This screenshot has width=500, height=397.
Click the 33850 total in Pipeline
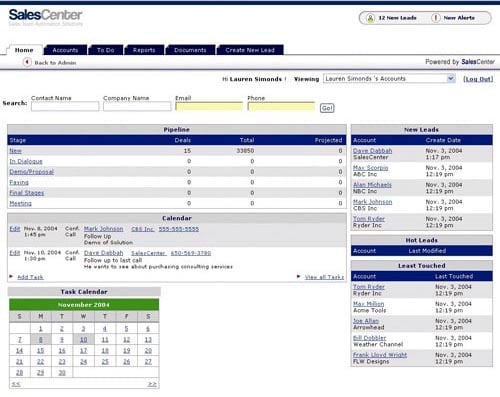pos(245,151)
